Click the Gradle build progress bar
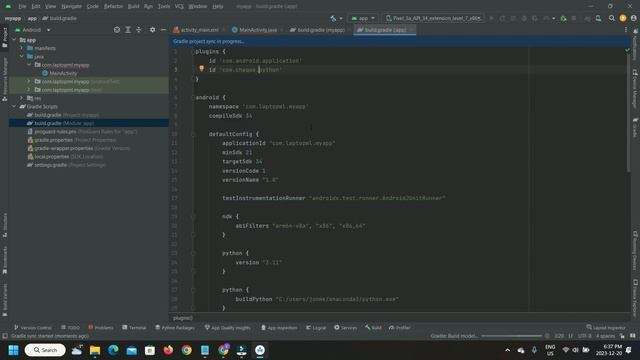 [x=511, y=336]
